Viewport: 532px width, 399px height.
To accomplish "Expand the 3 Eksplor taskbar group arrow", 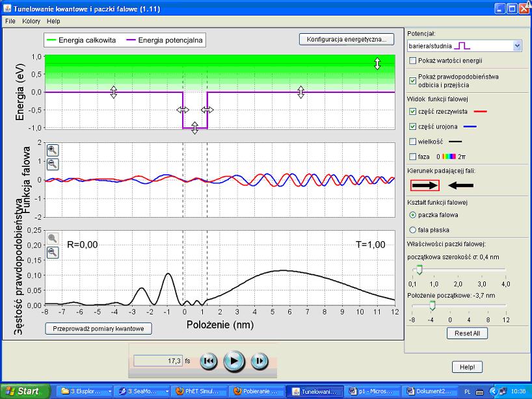I will click(x=110, y=392).
